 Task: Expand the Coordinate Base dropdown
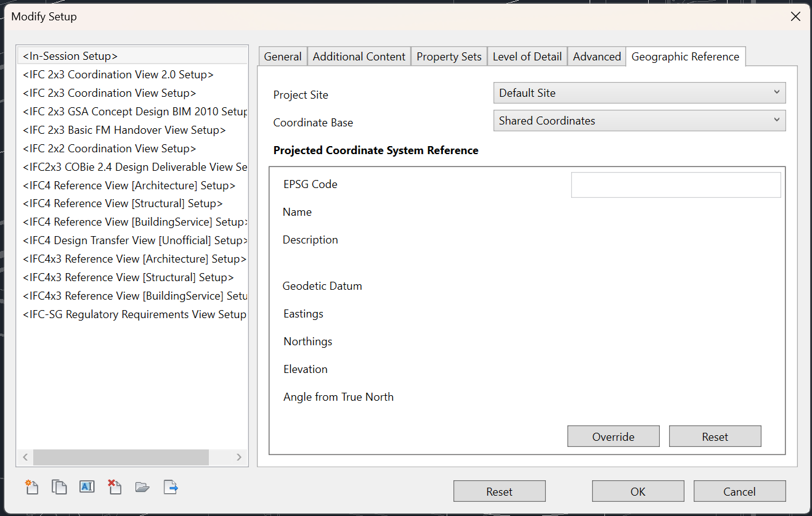tap(639, 121)
